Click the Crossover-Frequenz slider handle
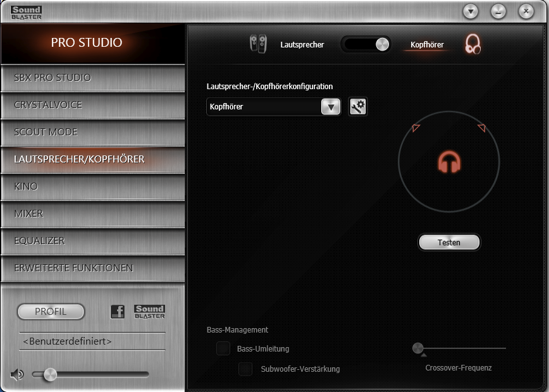549x392 pixels. pyautogui.click(x=417, y=348)
